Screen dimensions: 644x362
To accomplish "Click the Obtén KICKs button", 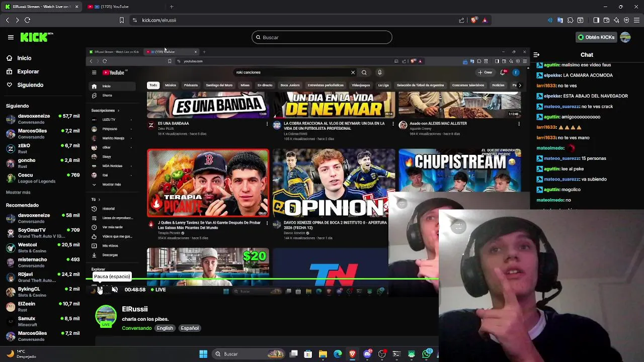I will 596,37.
